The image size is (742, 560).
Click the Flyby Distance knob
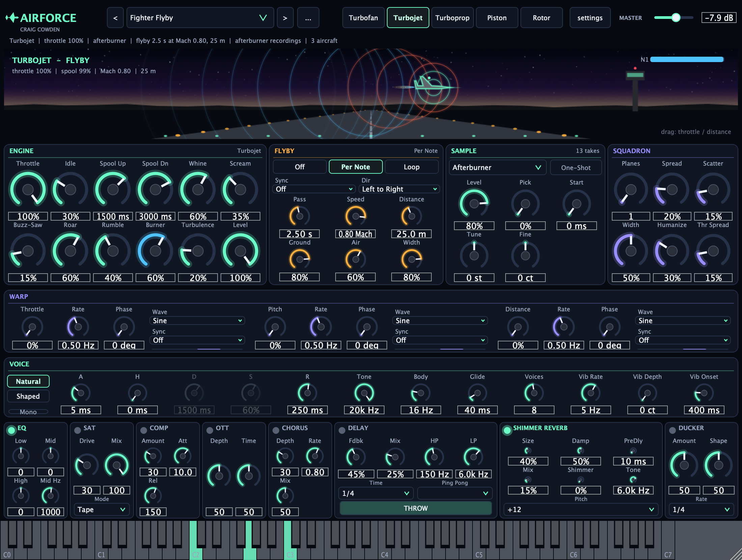tap(411, 216)
